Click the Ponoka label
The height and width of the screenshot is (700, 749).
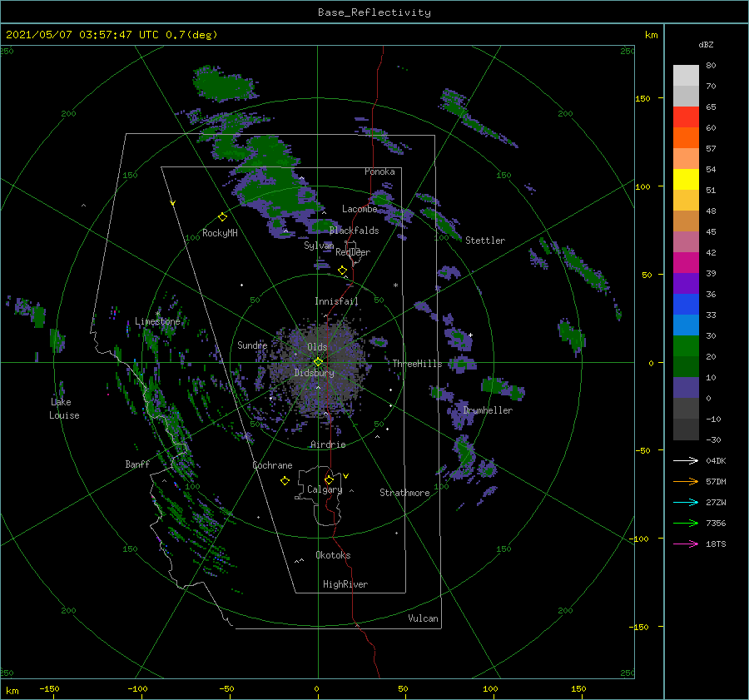379,171
